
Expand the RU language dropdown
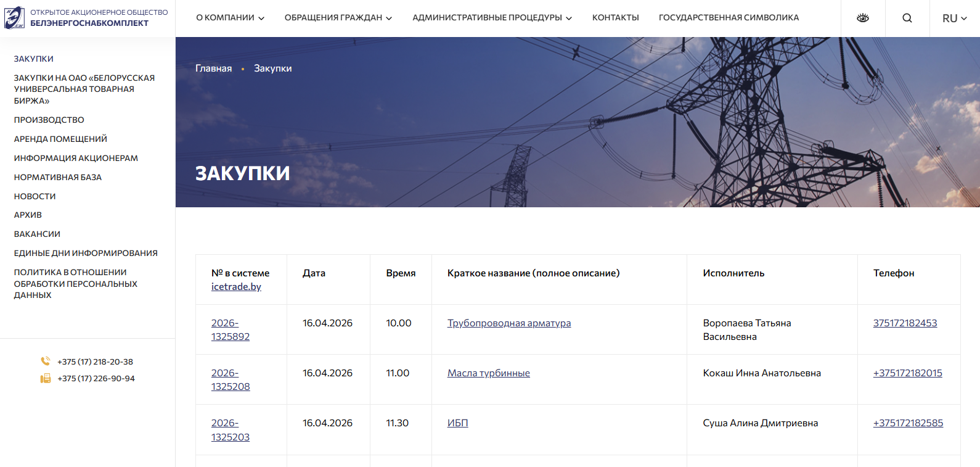click(x=955, y=19)
